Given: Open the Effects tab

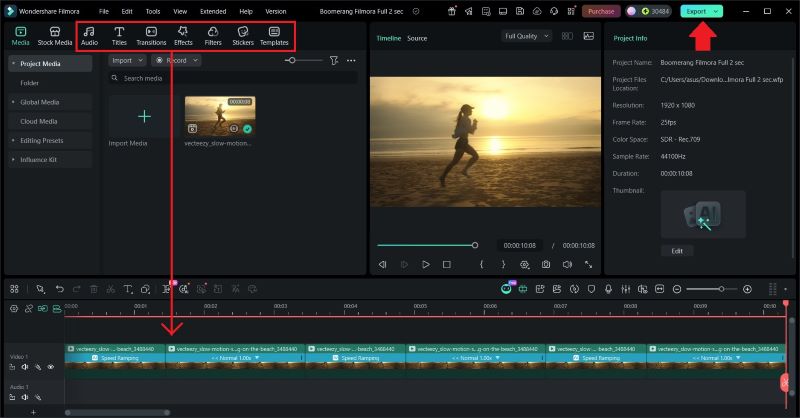Looking at the screenshot, I should [183, 36].
